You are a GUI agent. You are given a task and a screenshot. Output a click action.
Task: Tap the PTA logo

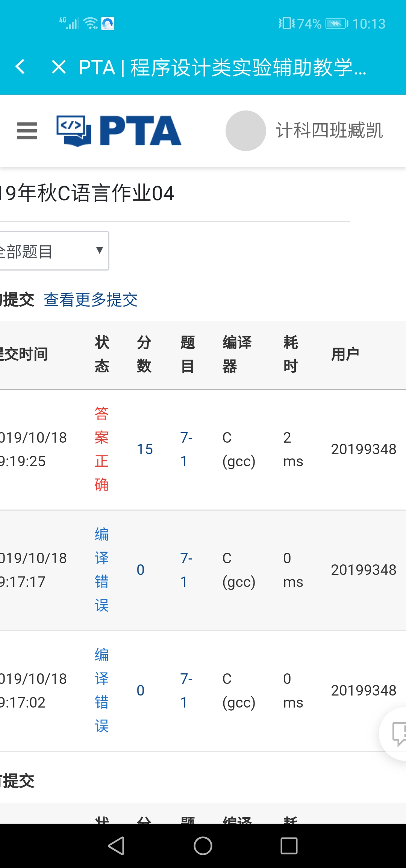tap(119, 131)
